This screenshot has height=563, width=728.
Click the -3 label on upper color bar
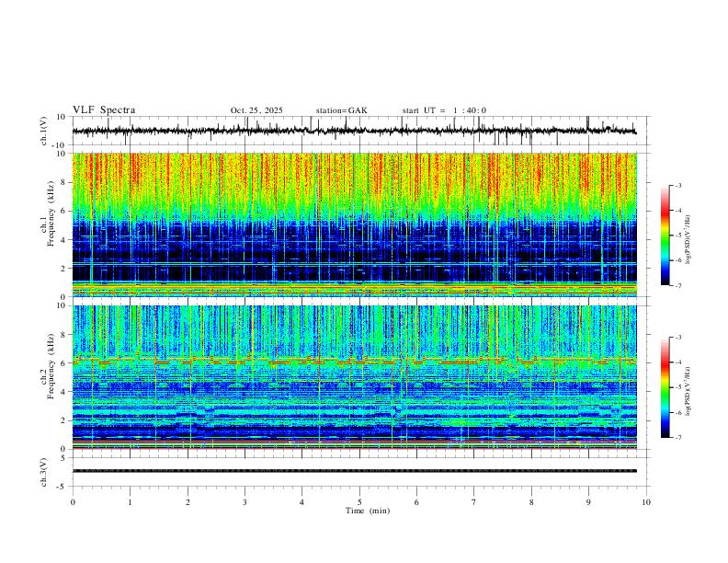677,185
